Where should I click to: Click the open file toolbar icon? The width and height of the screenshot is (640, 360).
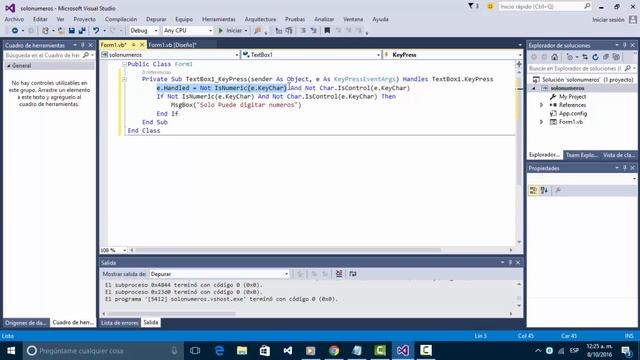(61, 31)
